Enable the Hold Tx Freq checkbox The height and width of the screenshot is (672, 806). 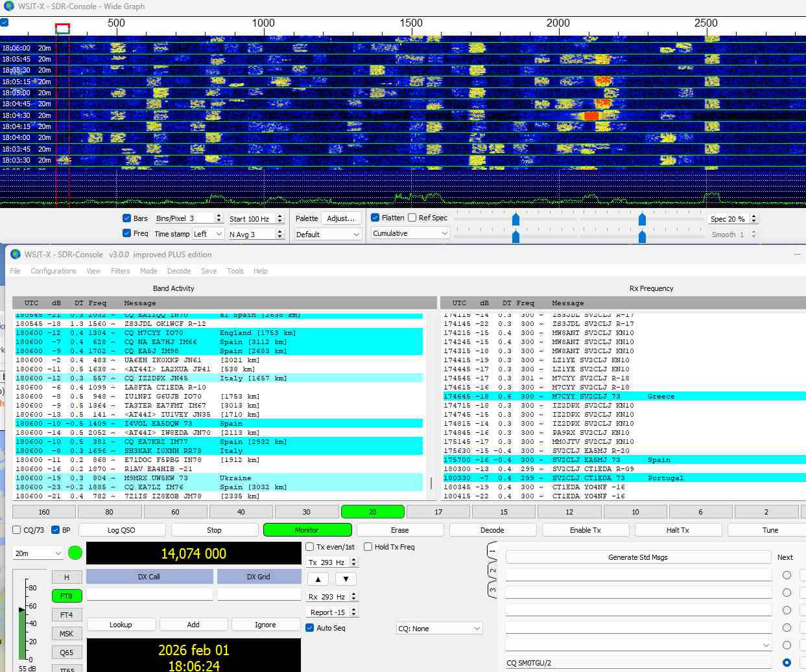(x=368, y=547)
